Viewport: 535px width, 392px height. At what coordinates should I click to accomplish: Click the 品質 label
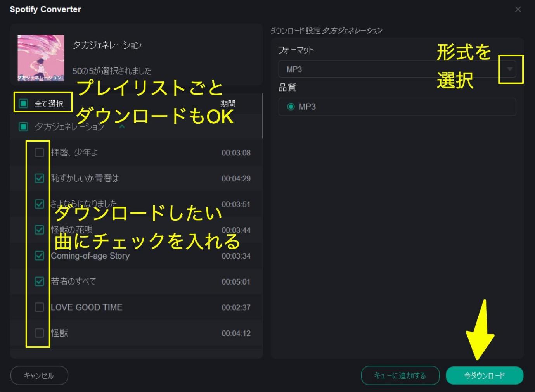pyautogui.click(x=287, y=88)
